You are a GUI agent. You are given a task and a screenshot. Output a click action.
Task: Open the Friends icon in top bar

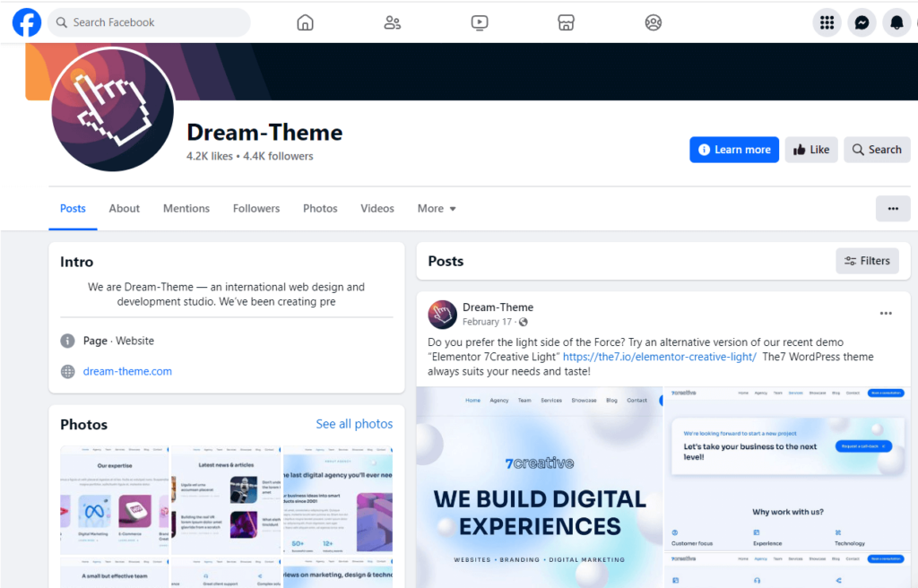[393, 22]
